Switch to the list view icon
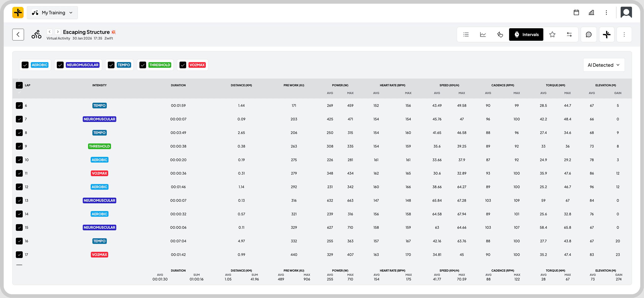The image size is (644, 298). click(466, 34)
